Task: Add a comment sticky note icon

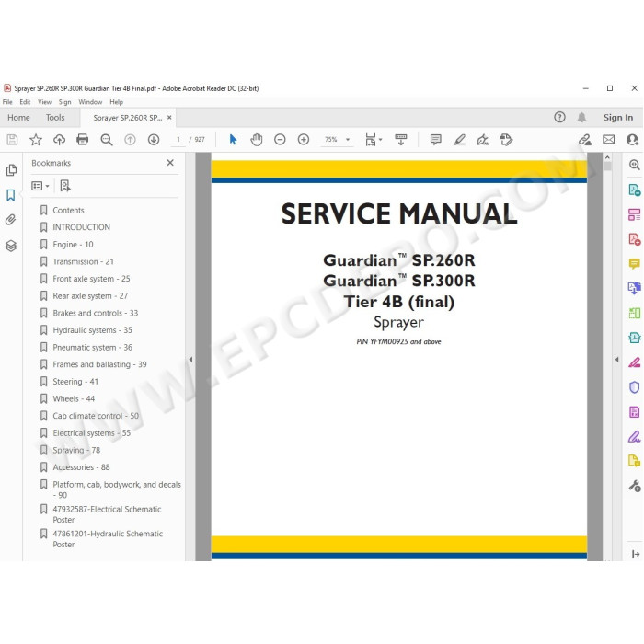Action: coord(436,140)
